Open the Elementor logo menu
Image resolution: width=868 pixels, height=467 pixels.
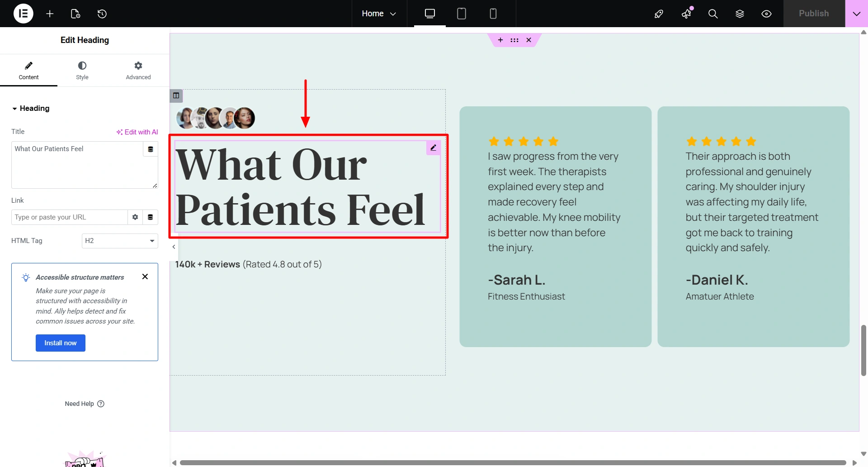24,14
